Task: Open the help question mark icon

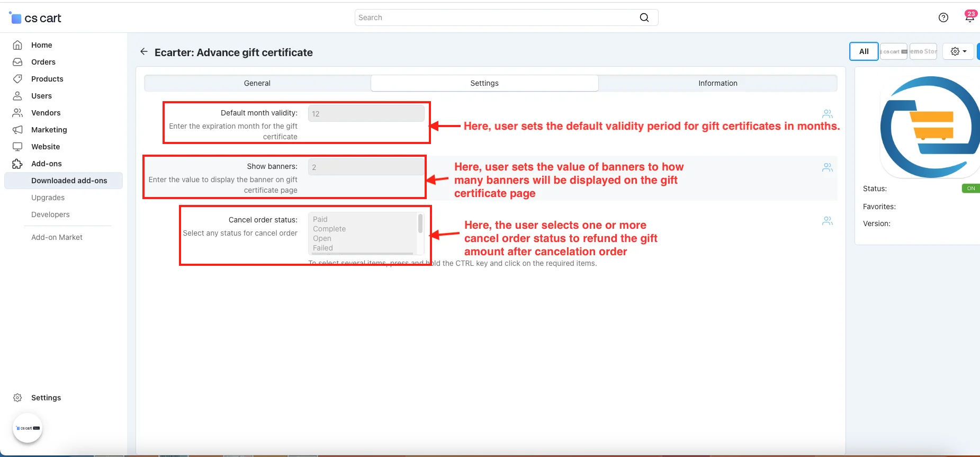Action: point(943,17)
